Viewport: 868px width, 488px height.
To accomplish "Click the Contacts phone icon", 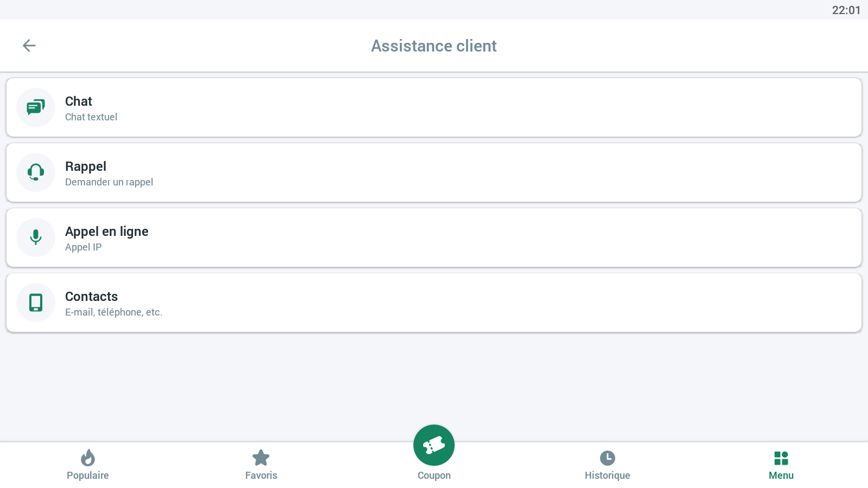I will (36, 303).
